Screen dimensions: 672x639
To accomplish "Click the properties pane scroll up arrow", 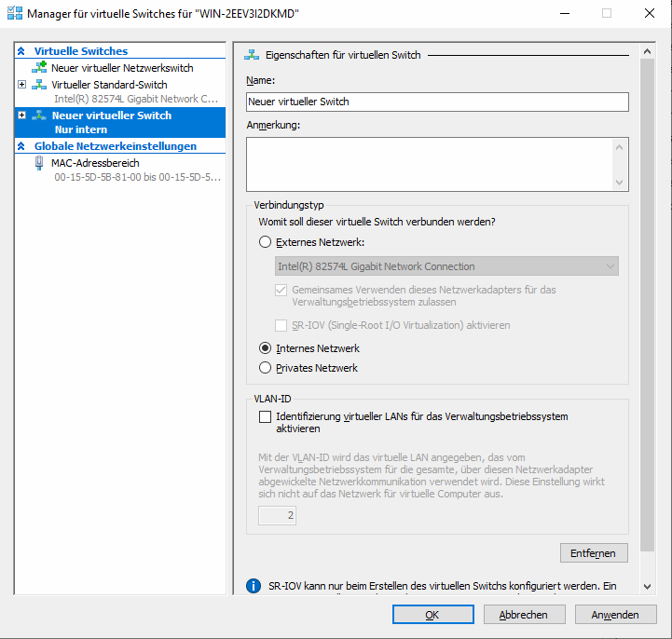I will point(647,52).
